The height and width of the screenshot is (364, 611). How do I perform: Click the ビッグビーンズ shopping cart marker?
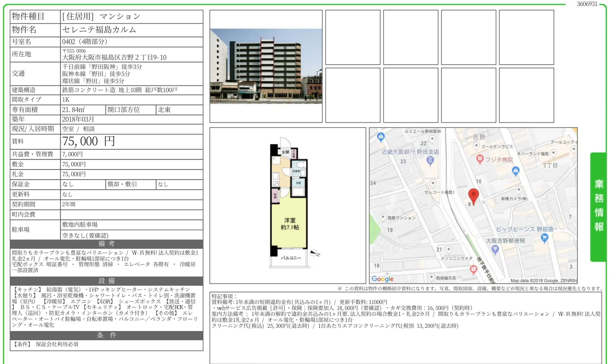click(x=544, y=237)
